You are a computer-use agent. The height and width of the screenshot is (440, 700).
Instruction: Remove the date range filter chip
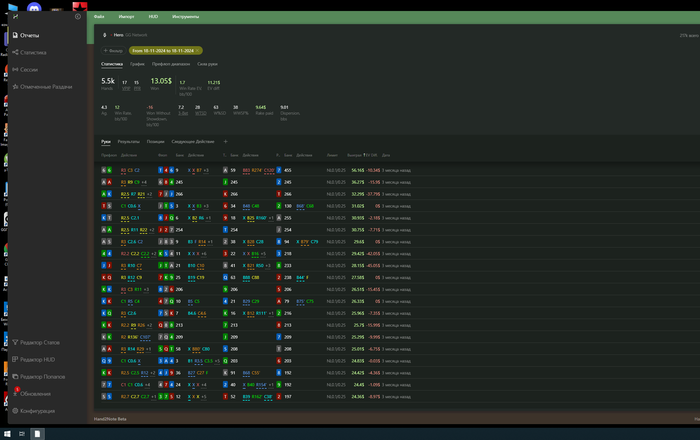(x=198, y=49)
